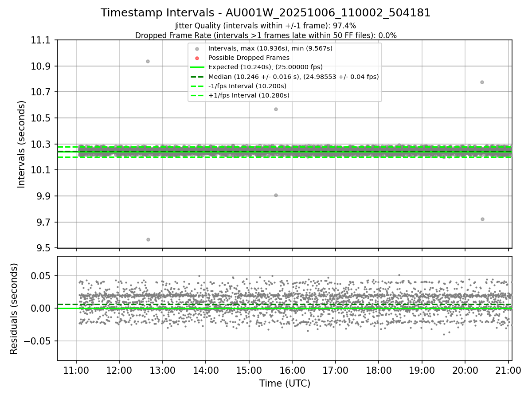
Task: Click the red marker icon beside 'Possible Dropped Frames'
Action: [197, 58]
